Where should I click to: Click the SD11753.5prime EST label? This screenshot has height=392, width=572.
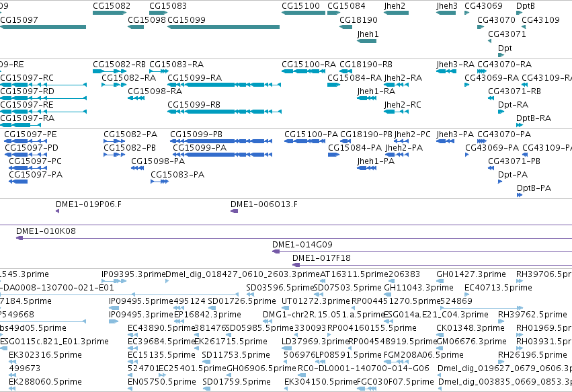coord(236,355)
